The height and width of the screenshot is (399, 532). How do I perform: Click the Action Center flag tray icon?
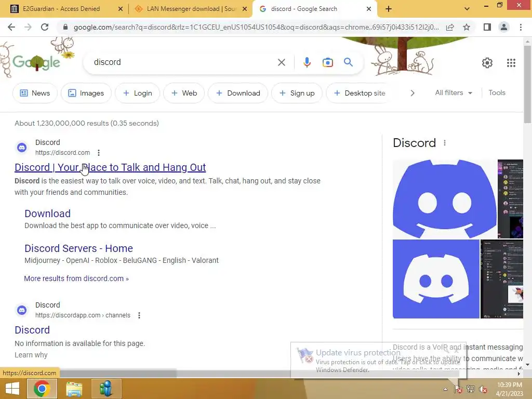coord(458,389)
